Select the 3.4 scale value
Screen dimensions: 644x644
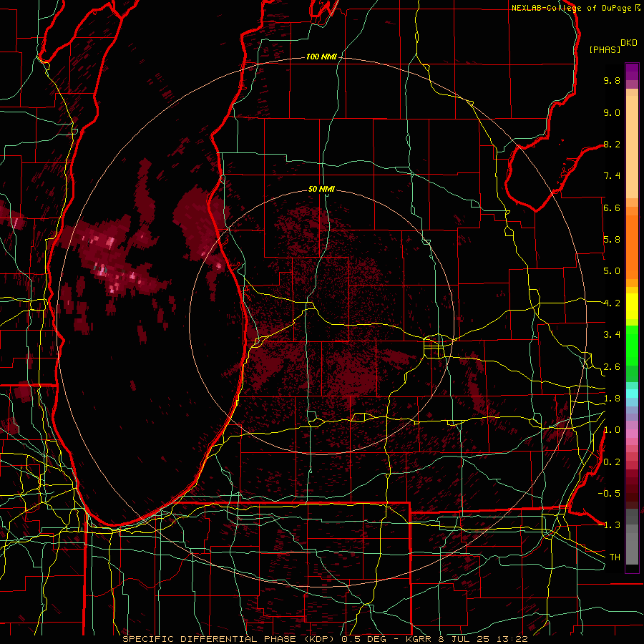pyautogui.click(x=612, y=335)
